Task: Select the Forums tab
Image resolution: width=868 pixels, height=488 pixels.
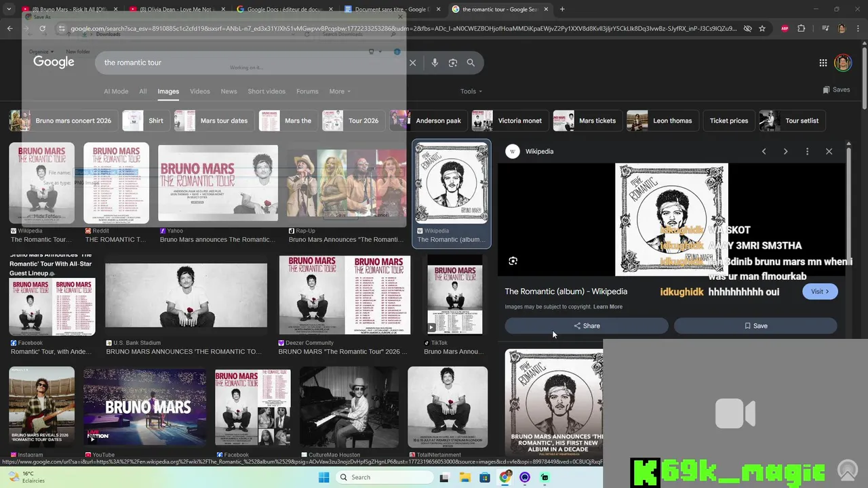Action: point(307,91)
